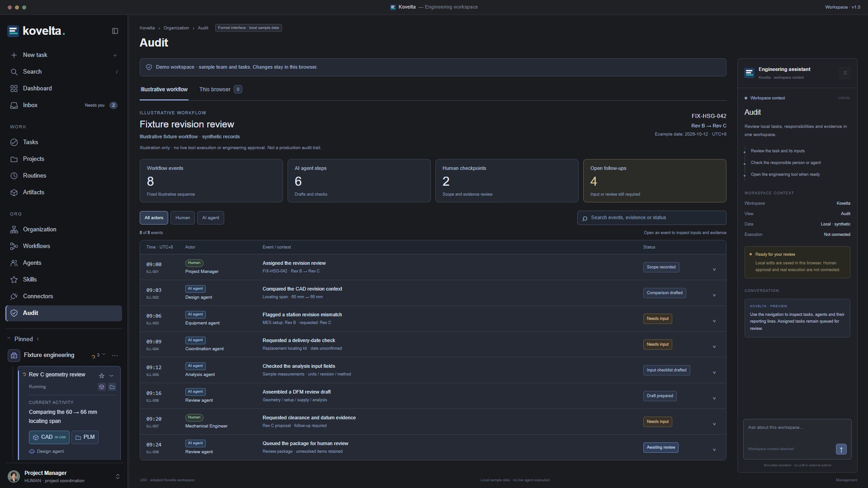
Task: Open the Project Manager account switcher
Action: (118, 477)
